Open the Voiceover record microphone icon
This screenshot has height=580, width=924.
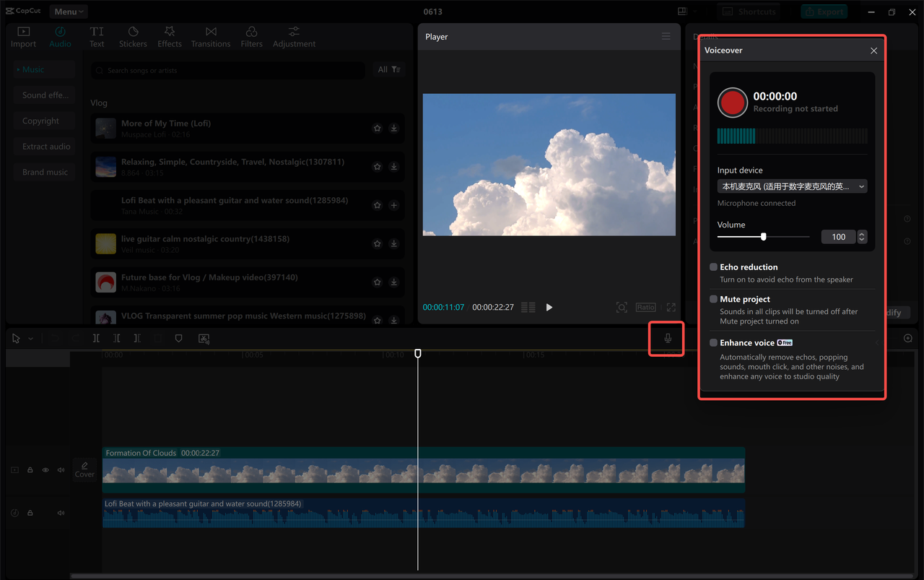pyautogui.click(x=666, y=338)
